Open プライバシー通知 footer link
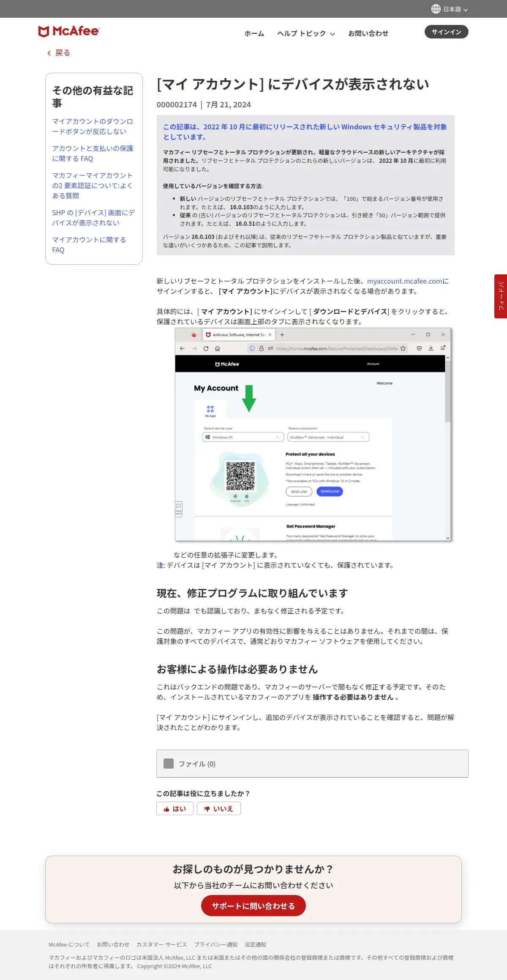The image size is (507, 980). click(x=215, y=944)
